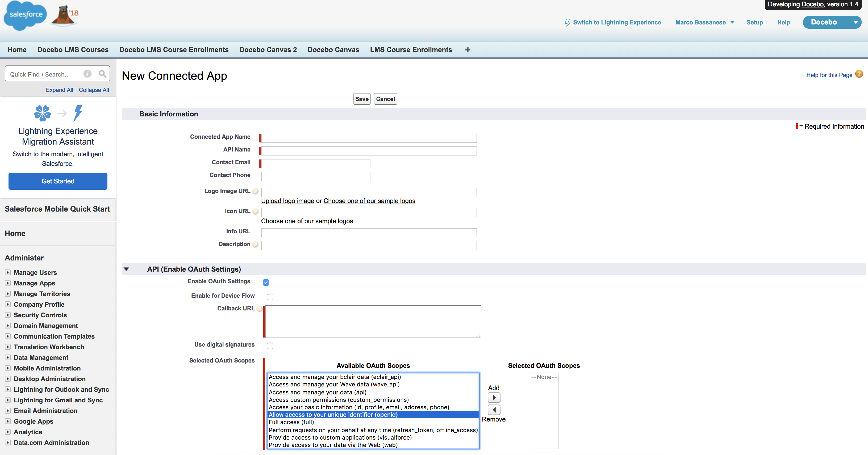868x455 pixels.
Task: Check Enable for Device Flow checkbox
Action: point(270,297)
